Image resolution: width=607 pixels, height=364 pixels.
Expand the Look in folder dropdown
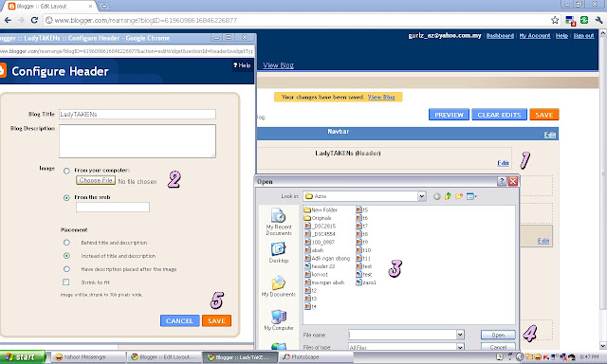[421, 196]
